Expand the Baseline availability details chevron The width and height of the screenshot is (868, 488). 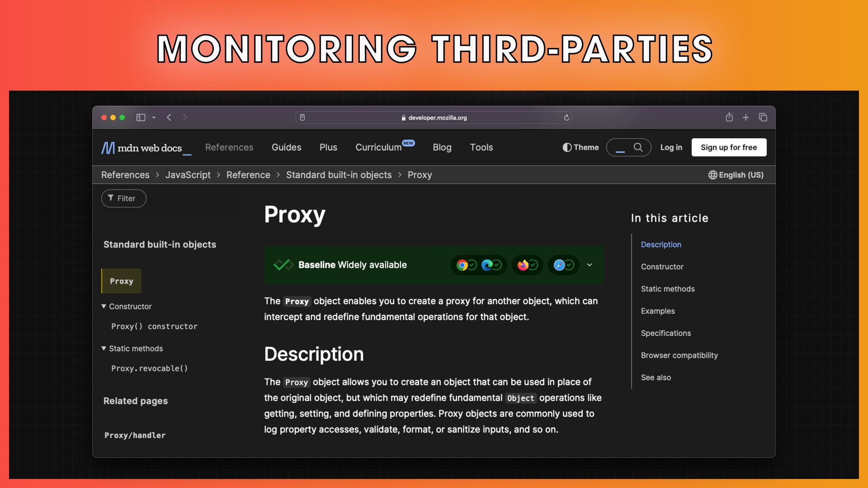(590, 265)
